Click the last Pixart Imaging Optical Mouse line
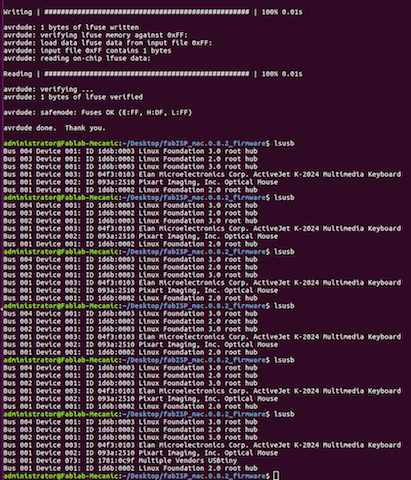Screen dimensions: 411x480 point(141,453)
